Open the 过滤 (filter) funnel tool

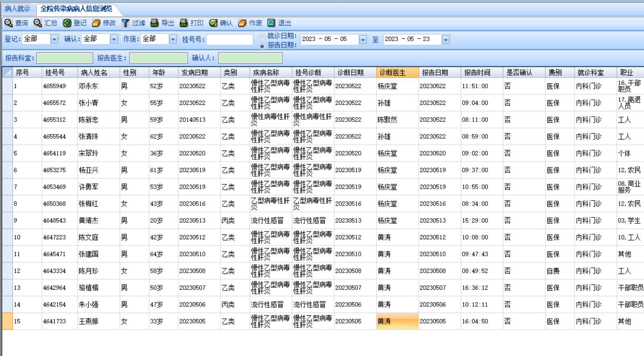point(126,23)
